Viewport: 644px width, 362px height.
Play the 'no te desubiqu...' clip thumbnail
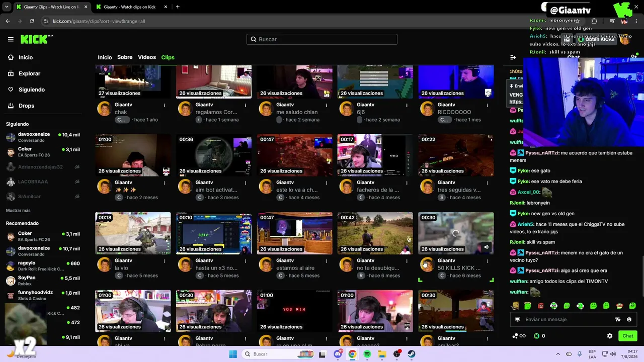tap(375, 233)
